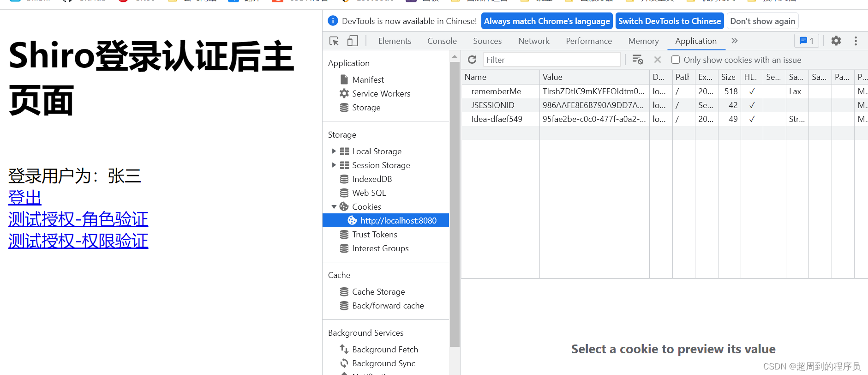The image size is (868, 375).
Task: Collapse the Cookies tree arrow
Action: 334,206
